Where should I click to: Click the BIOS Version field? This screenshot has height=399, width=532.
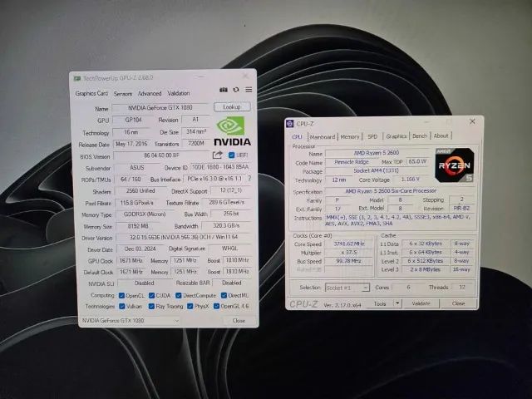coord(161,155)
